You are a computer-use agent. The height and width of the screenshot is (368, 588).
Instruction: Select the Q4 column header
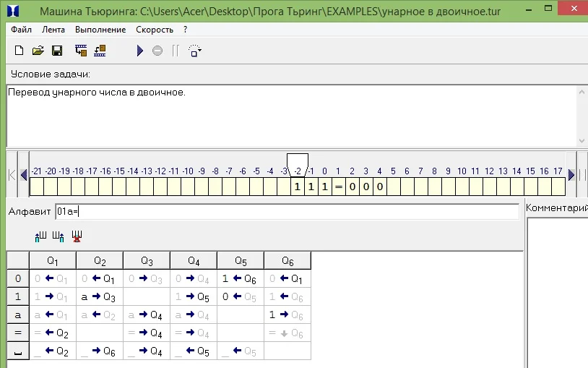(194, 260)
